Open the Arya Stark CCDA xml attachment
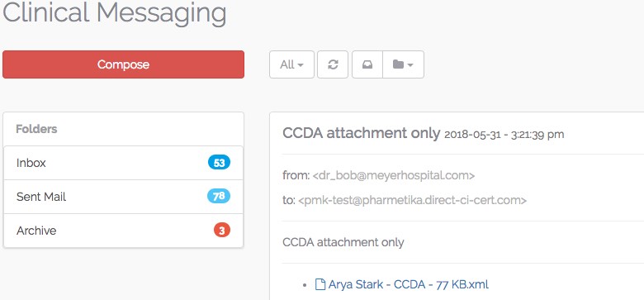Image resolution: width=644 pixels, height=300 pixels. [x=408, y=284]
